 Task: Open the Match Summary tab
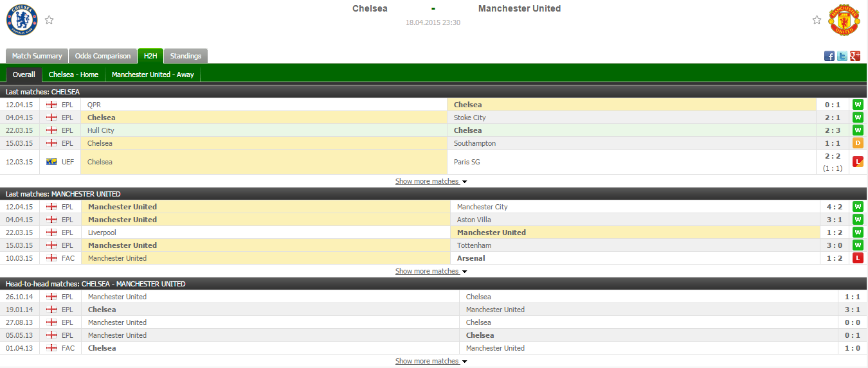click(x=37, y=56)
